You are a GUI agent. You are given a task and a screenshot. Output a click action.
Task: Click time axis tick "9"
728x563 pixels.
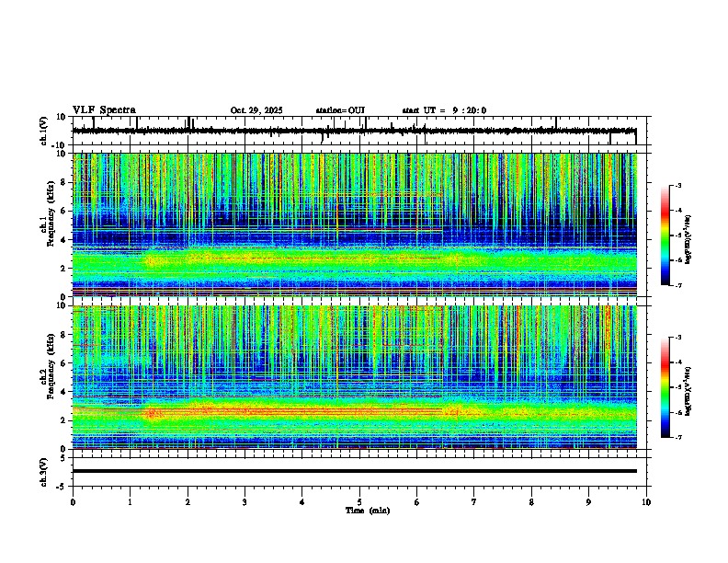588,502
